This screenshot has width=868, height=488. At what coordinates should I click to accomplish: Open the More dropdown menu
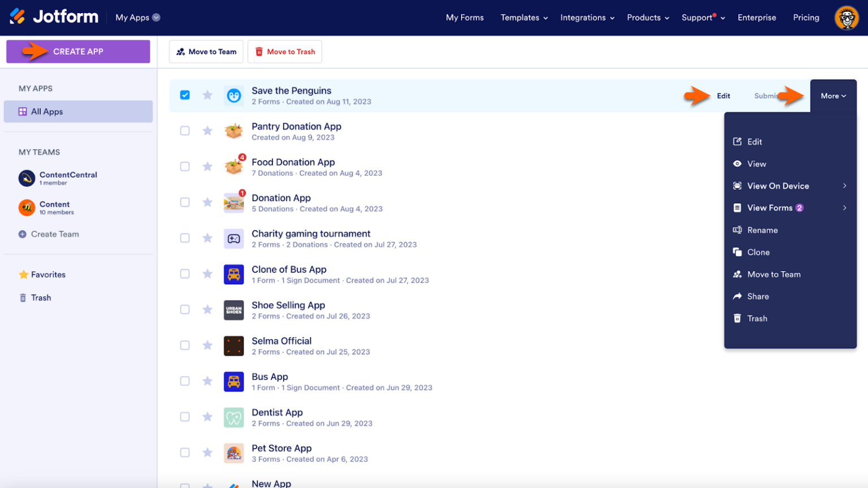pos(833,95)
